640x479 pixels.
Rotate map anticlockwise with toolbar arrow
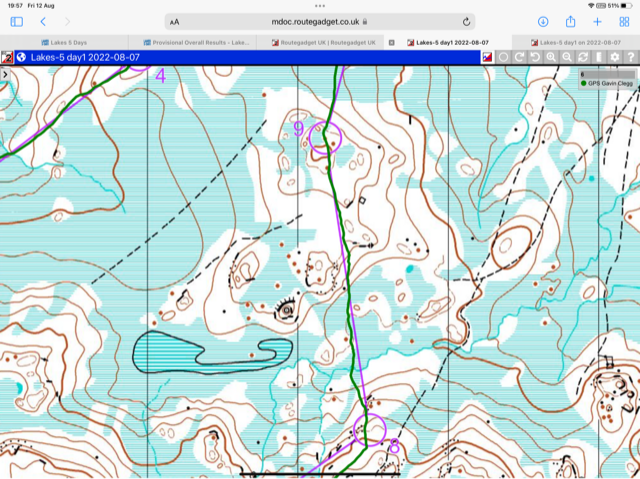tap(535, 58)
